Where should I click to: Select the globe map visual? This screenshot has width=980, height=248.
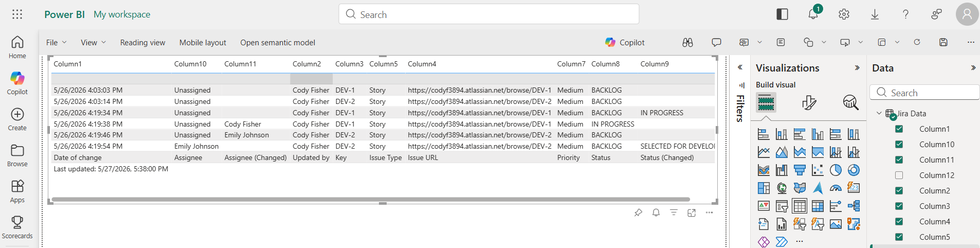[x=782, y=188]
